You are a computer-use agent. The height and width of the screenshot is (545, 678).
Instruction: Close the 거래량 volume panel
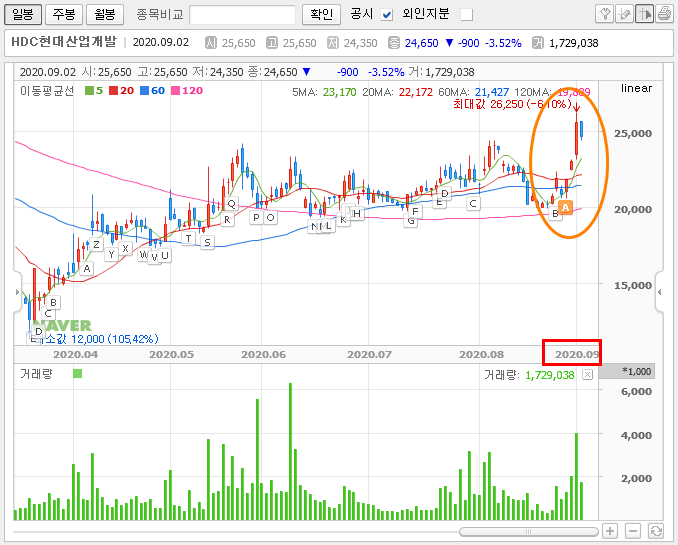[x=587, y=375]
